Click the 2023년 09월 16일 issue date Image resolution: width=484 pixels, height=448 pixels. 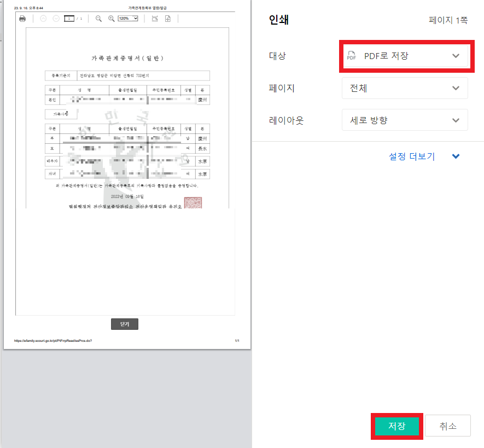[127, 197]
